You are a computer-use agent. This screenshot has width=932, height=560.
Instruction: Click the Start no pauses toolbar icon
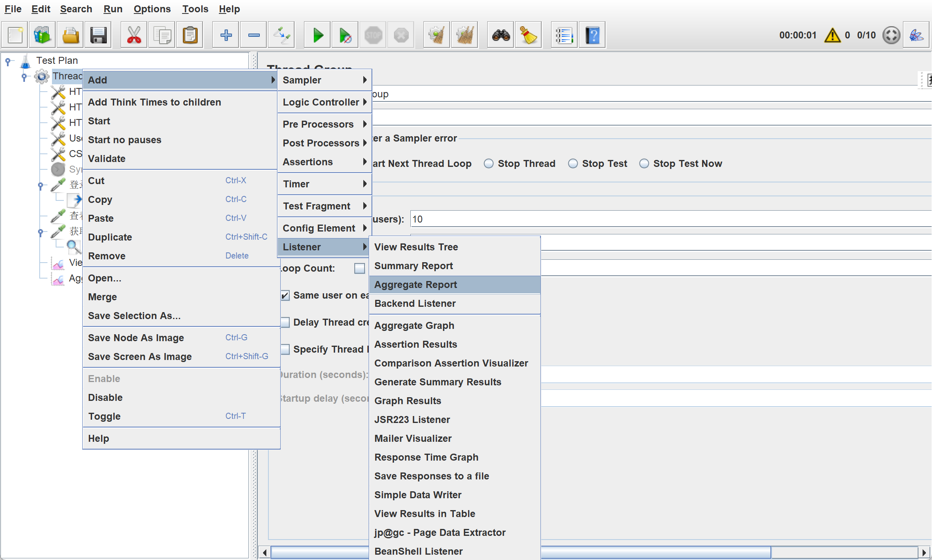[x=345, y=35]
